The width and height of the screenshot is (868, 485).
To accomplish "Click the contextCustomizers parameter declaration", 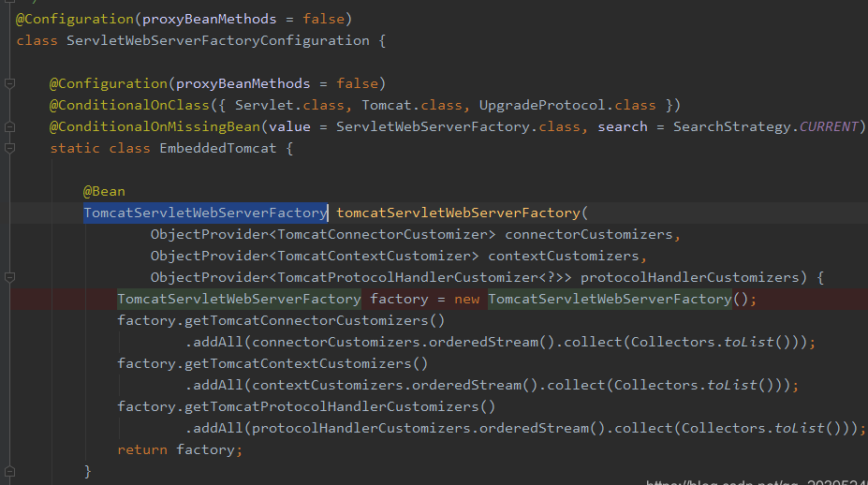I will 564,257.
